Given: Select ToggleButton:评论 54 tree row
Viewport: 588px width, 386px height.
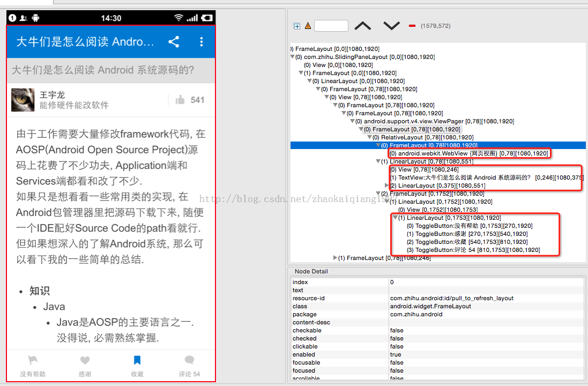Looking at the screenshot, I should point(473,250).
